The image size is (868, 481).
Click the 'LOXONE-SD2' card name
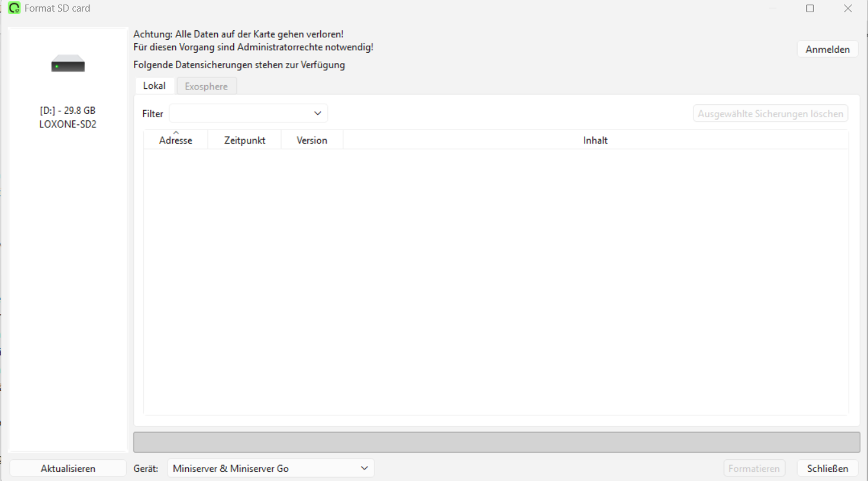[68, 124]
